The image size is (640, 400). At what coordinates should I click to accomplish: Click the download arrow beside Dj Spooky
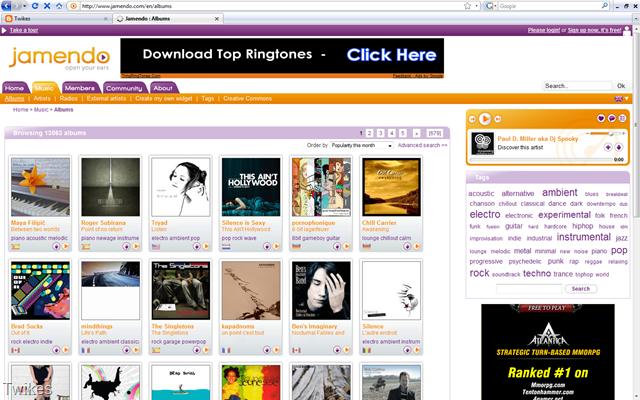click(x=619, y=147)
